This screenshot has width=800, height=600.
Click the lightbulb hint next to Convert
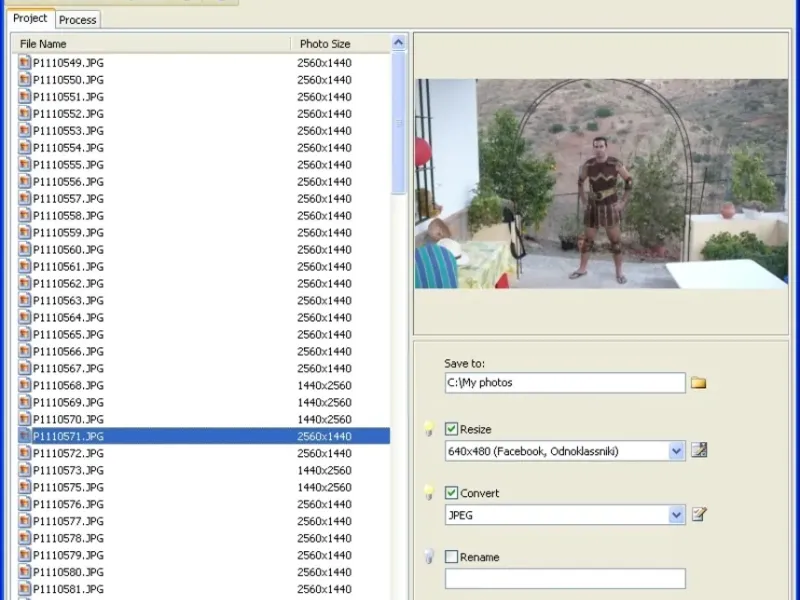click(x=429, y=493)
